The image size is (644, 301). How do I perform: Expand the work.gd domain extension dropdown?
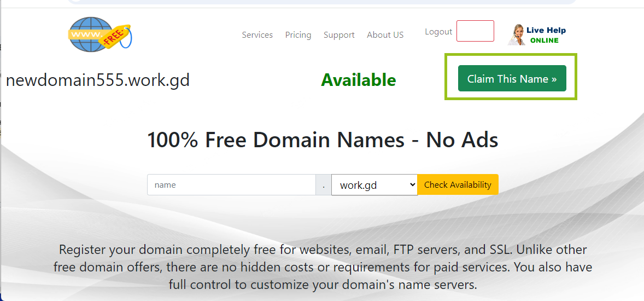(374, 185)
